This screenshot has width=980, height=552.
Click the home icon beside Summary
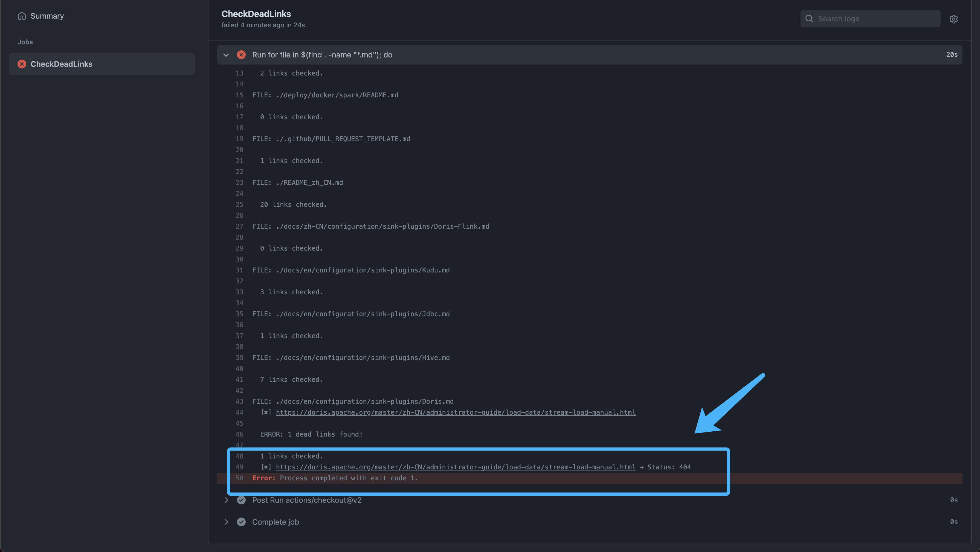tap(22, 16)
